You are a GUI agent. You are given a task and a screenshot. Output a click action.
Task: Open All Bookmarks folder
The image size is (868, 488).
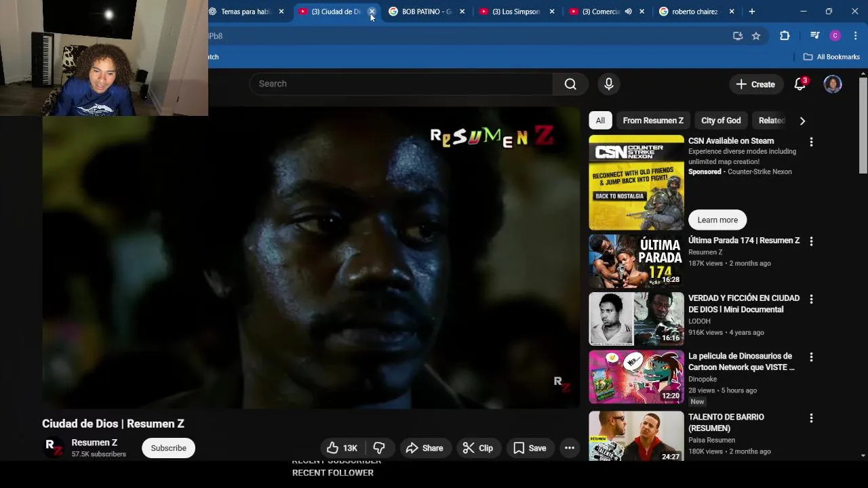pyautogui.click(x=831, y=57)
